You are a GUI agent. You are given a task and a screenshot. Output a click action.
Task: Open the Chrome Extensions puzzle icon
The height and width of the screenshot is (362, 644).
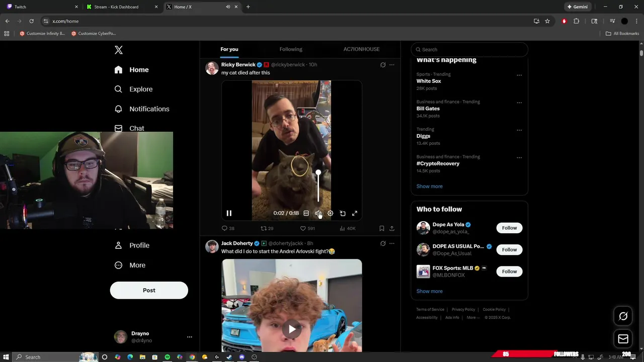pos(577,21)
